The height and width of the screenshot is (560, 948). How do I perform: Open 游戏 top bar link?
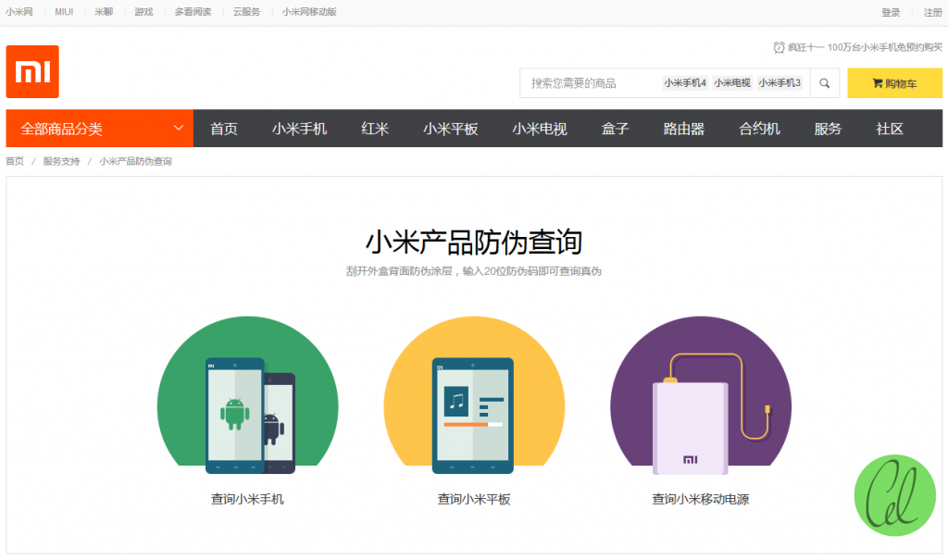[143, 12]
